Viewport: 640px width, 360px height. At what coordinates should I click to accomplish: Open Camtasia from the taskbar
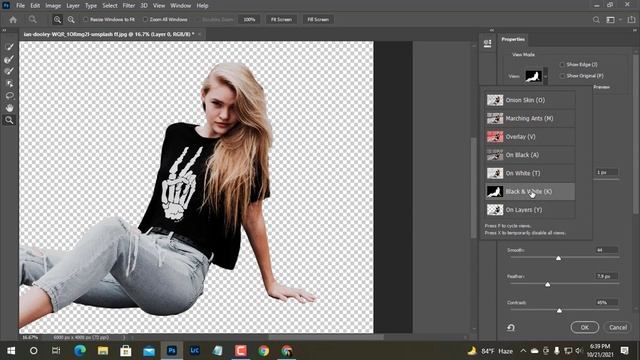tap(241, 351)
